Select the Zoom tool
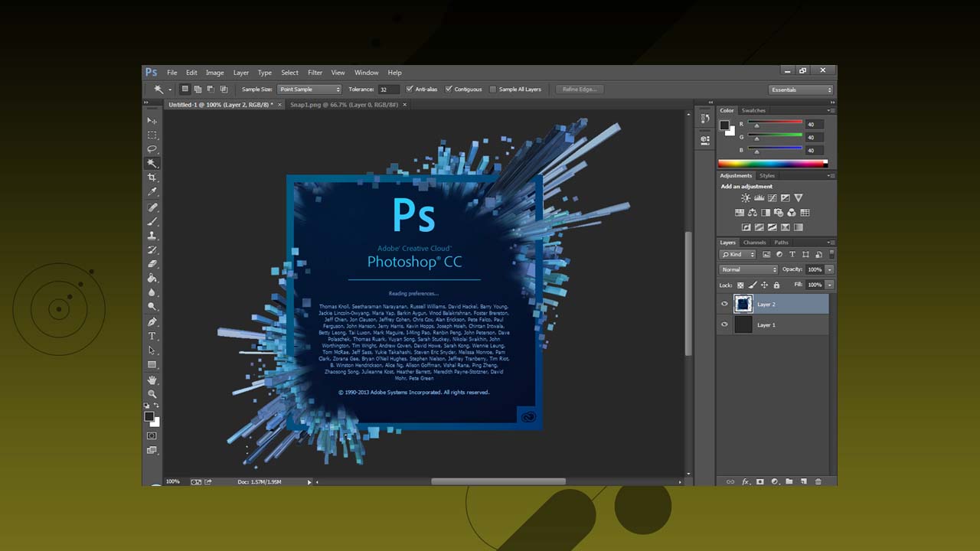The width and height of the screenshot is (980, 551). (152, 394)
